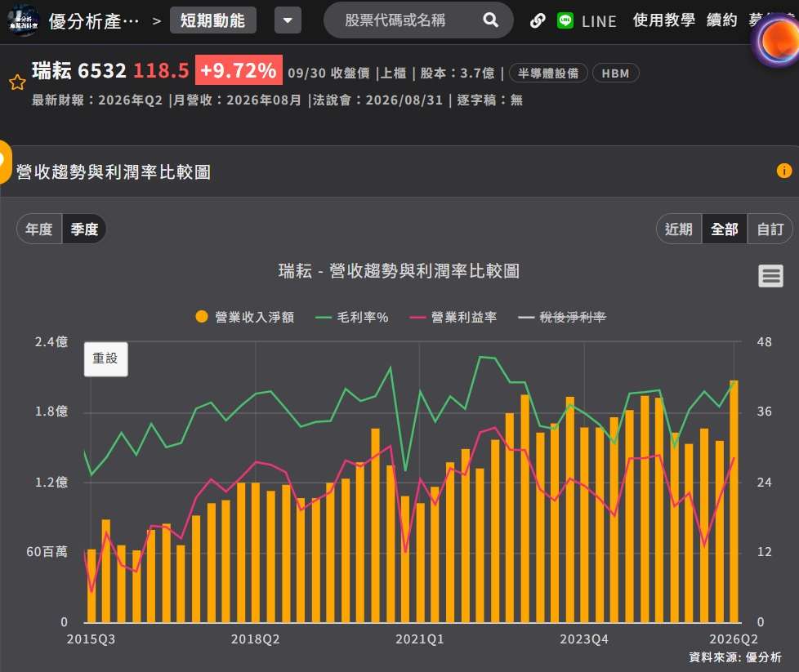
Task: Go to 優分析產… breadcrumb
Action: (94, 21)
